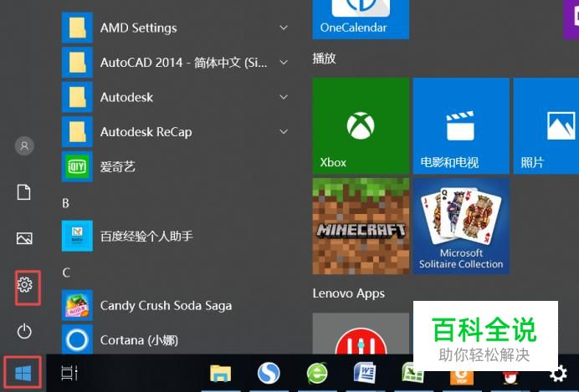Open the QQ penguin icon on taskbar
Image resolution: width=579 pixels, height=392 pixels.
click(510, 378)
